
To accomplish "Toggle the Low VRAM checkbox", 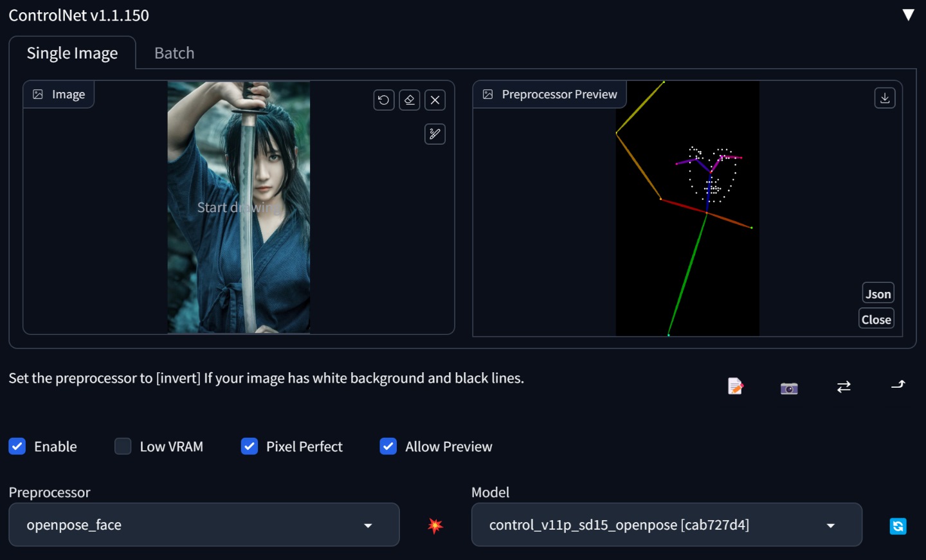I will point(123,446).
